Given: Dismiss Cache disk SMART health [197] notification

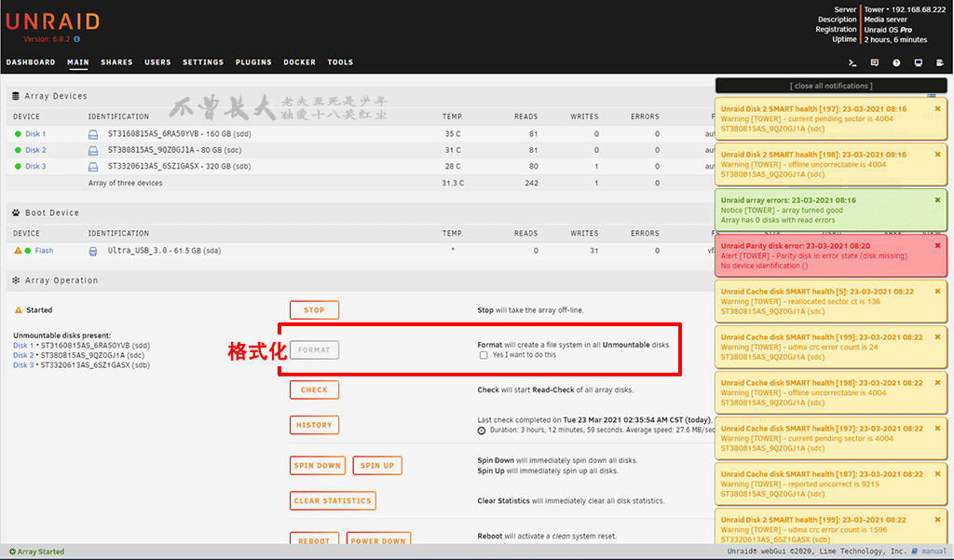Looking at the screenshot, I should click(937, 429).
